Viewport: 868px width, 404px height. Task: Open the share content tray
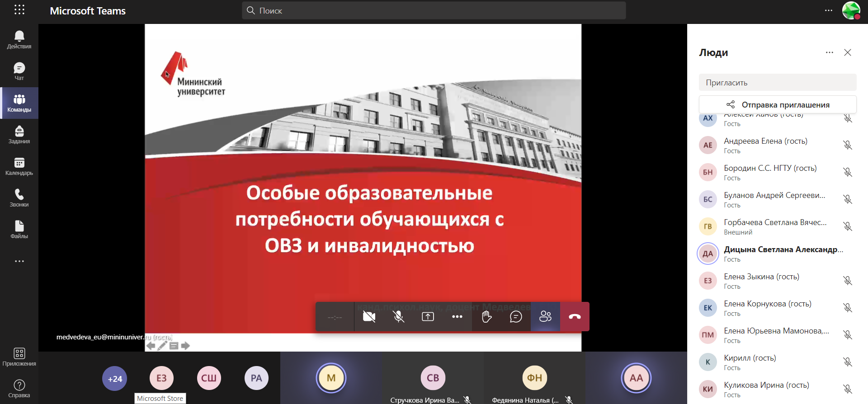(x=428, y=317)
